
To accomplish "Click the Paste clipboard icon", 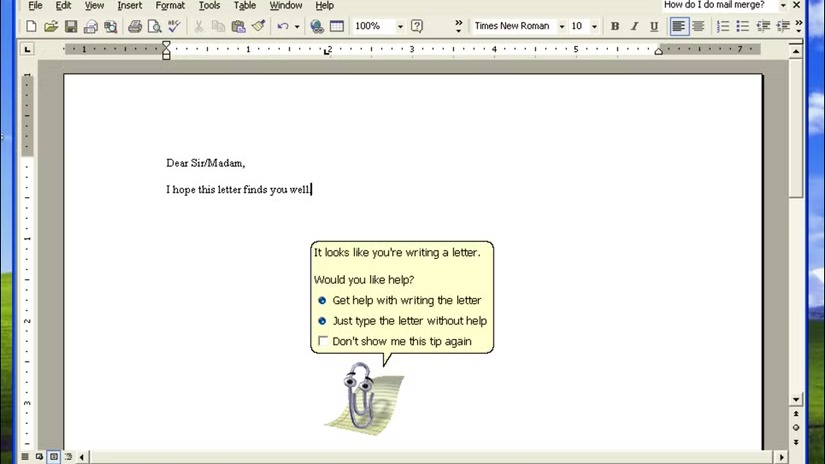I will pyautogui.click(x=238, y=26).
